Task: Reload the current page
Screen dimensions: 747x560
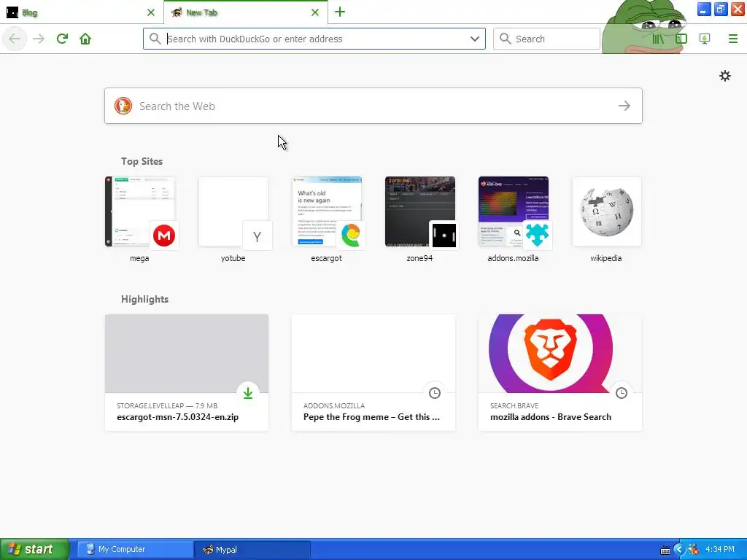Action: pyautogui.click(x=62, y=39)
